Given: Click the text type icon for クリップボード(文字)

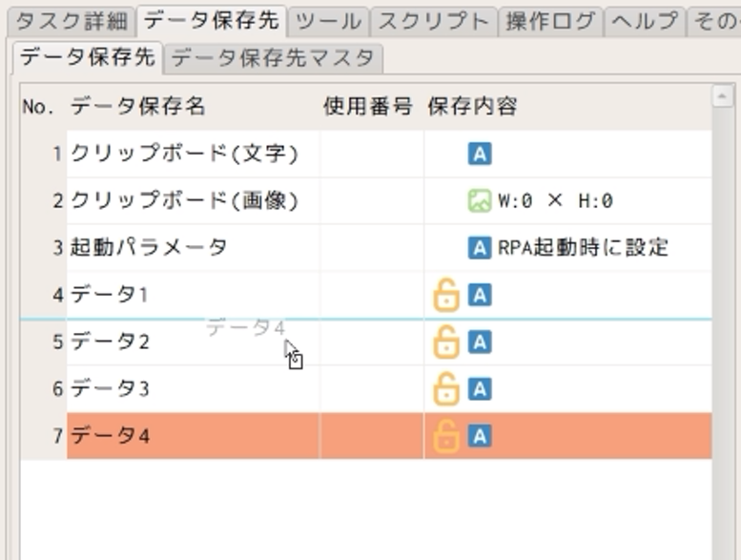Looking at the screenshot, I should pos(479,154).
